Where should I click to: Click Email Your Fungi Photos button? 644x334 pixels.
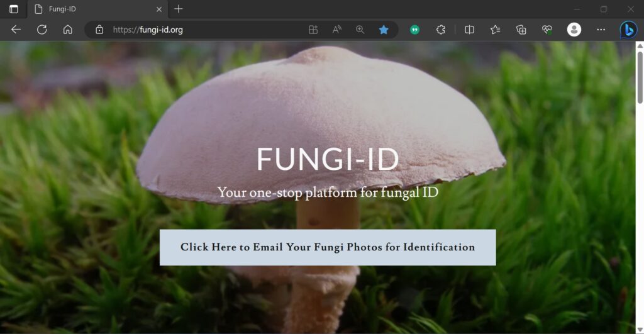(328, 247)
